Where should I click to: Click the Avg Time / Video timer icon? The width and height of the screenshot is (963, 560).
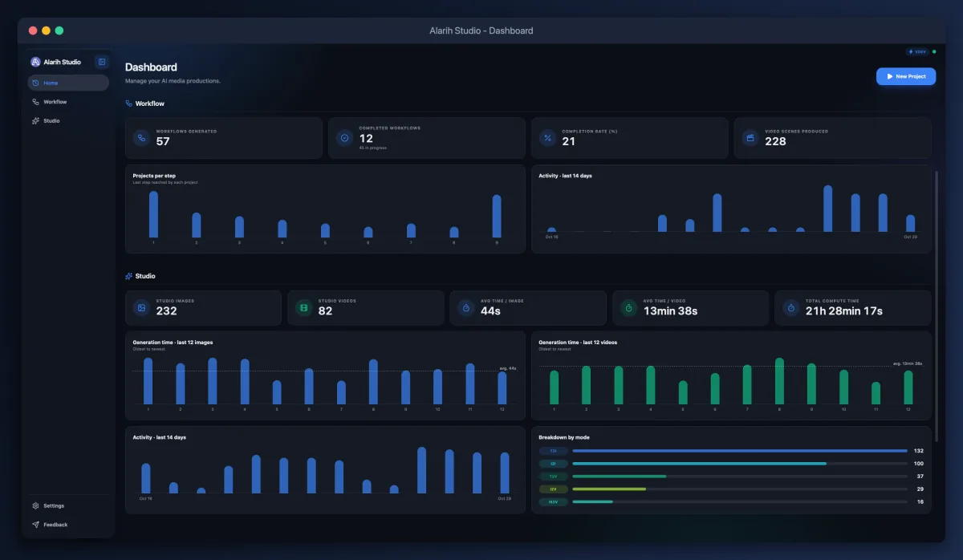pyautogui.click(x=628, y=307)
